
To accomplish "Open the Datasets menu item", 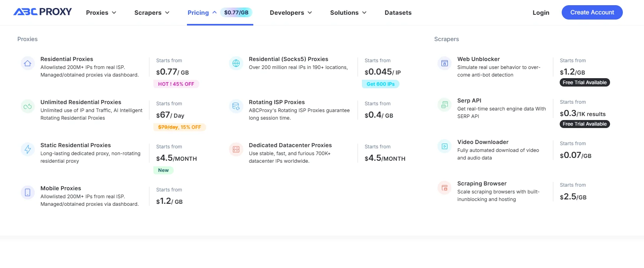I will (x=398, y=13).
